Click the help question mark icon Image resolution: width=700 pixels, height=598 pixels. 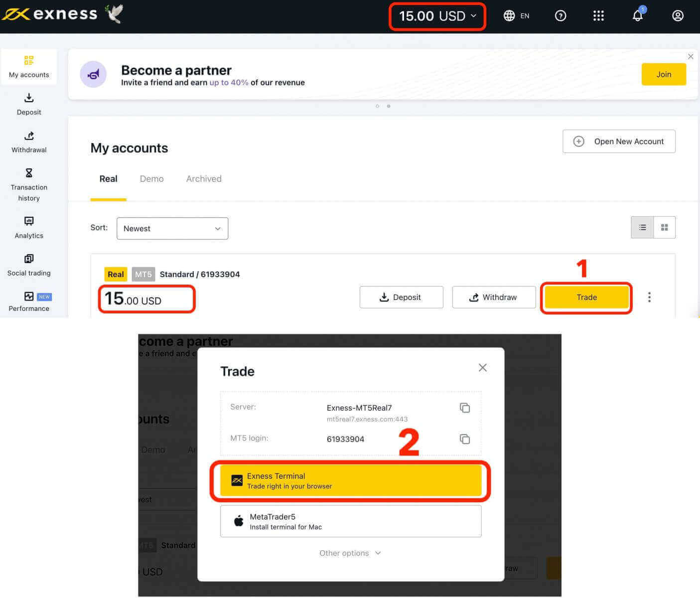tap(560, 16)
